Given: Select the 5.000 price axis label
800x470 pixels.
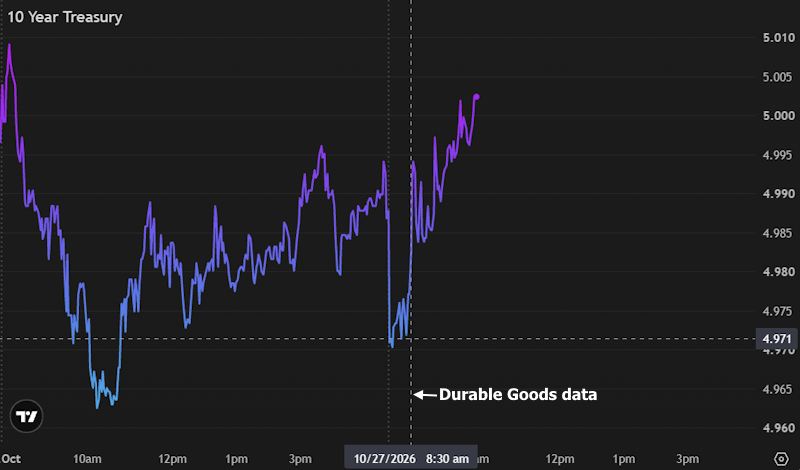Looking at the screenshot, I should click(779, 116).
